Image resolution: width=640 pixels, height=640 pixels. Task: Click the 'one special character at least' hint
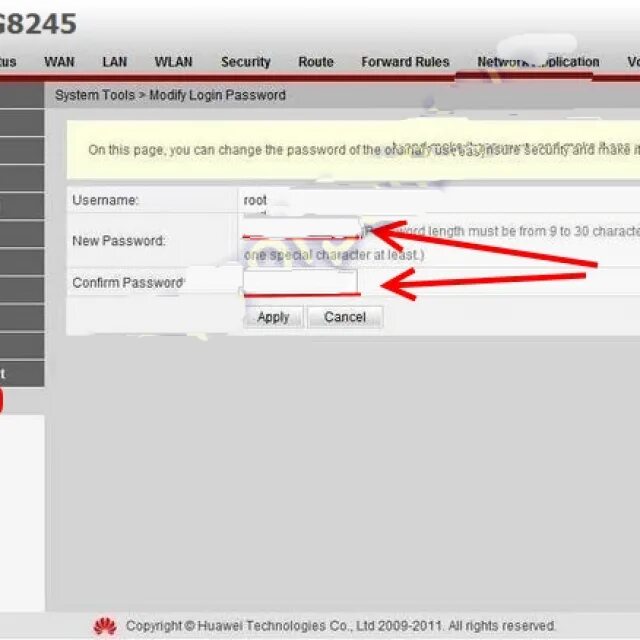coord(334,255)
